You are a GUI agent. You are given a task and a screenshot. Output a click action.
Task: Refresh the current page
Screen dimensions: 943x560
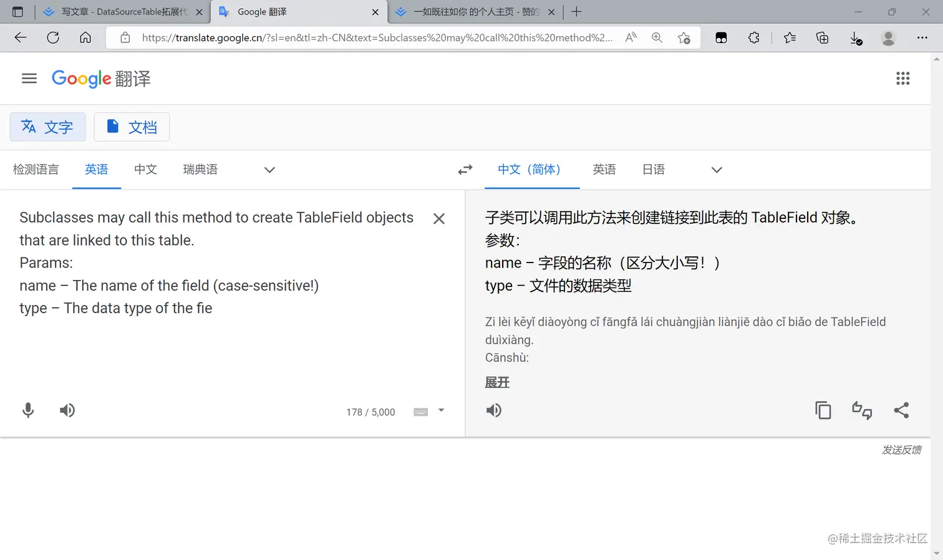pos(53,37)
